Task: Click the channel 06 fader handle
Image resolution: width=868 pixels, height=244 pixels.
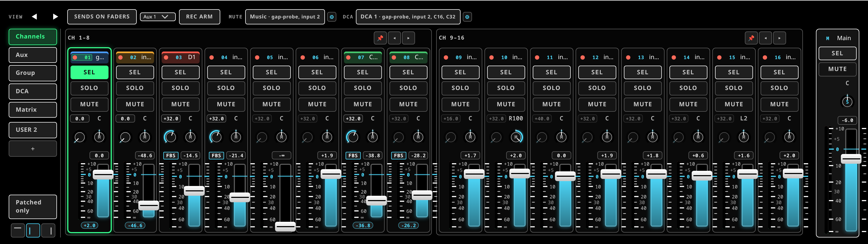Action: 331,174
